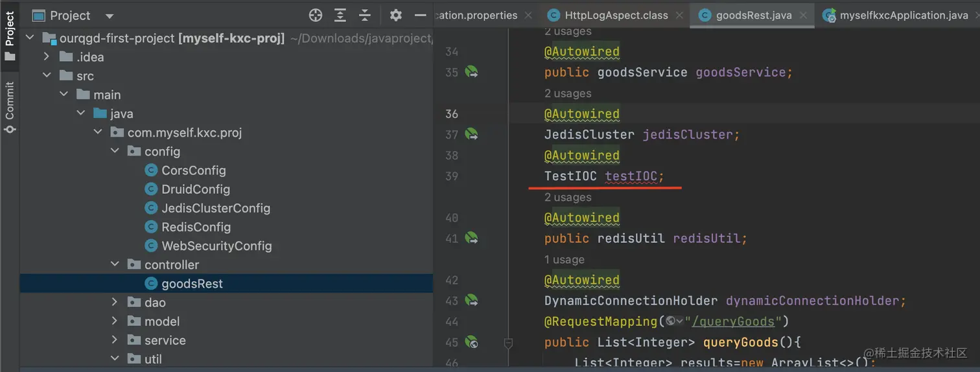
Task: Collapse the java folder
Action: (81, 113)
